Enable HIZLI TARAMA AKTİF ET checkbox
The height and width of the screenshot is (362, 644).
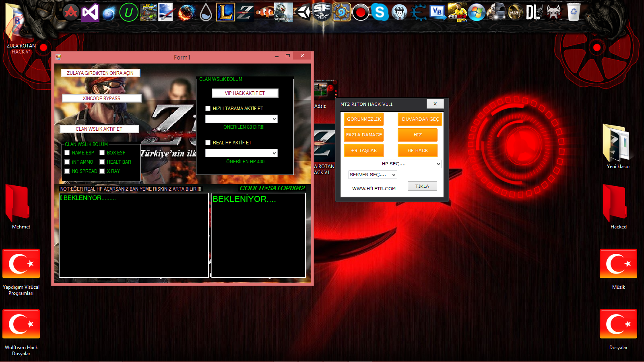coord(208,109)
